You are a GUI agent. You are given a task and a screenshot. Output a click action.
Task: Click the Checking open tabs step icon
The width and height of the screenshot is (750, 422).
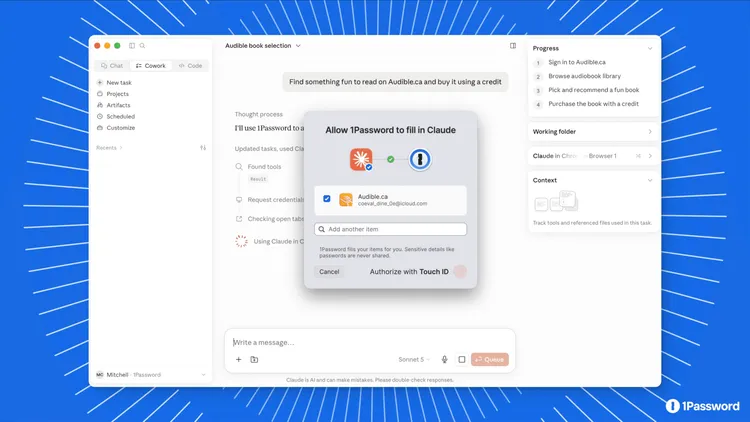[x=239, y=219]
